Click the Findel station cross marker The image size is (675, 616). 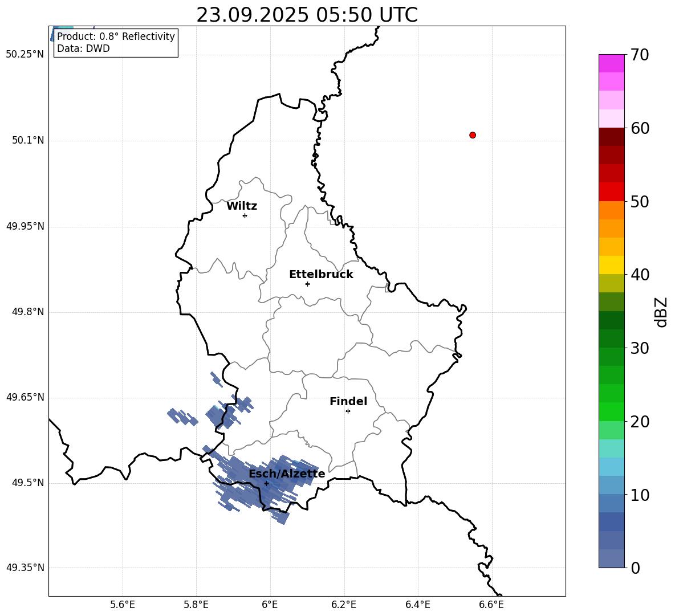click(348, 411)
